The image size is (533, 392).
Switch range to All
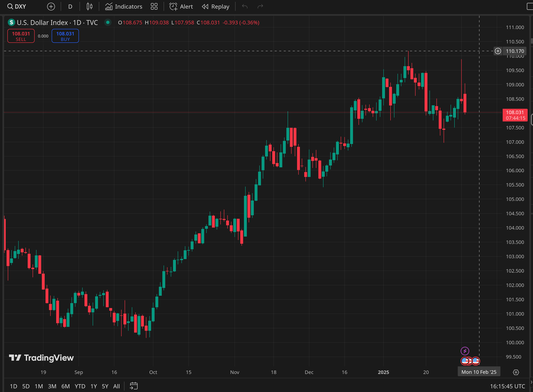(x=116, y=386)
